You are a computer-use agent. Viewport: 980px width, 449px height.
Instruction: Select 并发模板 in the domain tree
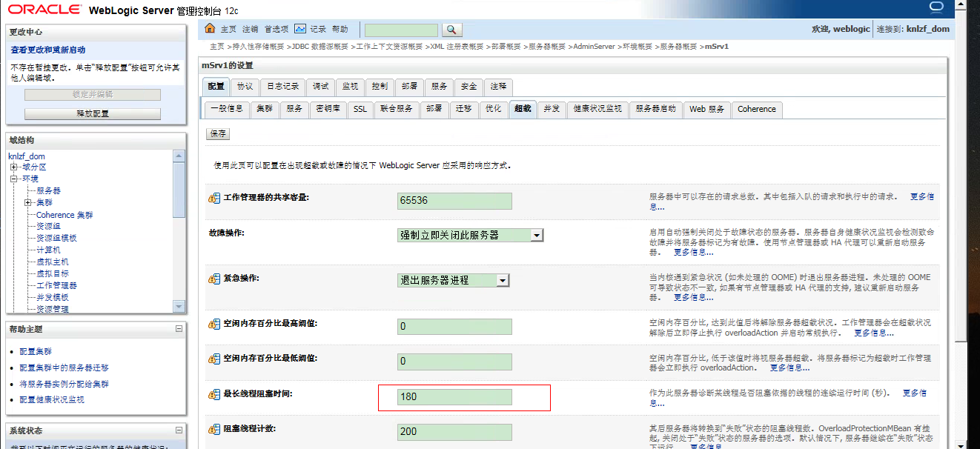tap(53, 297)
